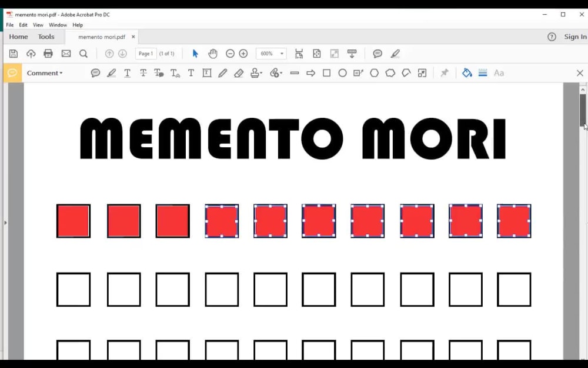Toggle the Keep tool selected pin
The width and height of the screenshot is (588, 368).
click(445, 73)
